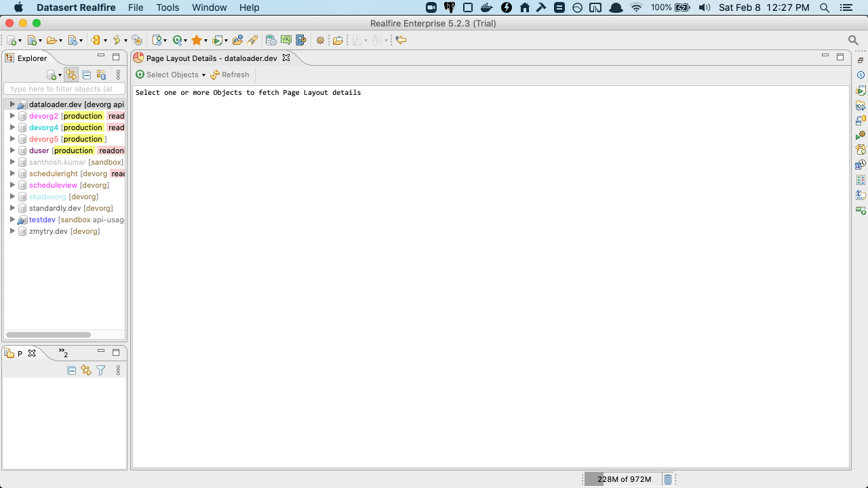
Task: Open the Explorer panel's three-dot view menu
Action: point(118,75)
